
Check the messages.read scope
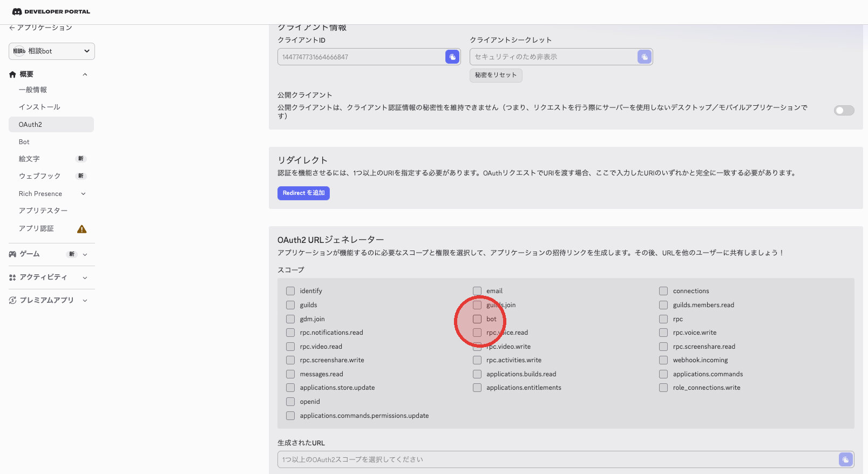[x=290, y=374]
